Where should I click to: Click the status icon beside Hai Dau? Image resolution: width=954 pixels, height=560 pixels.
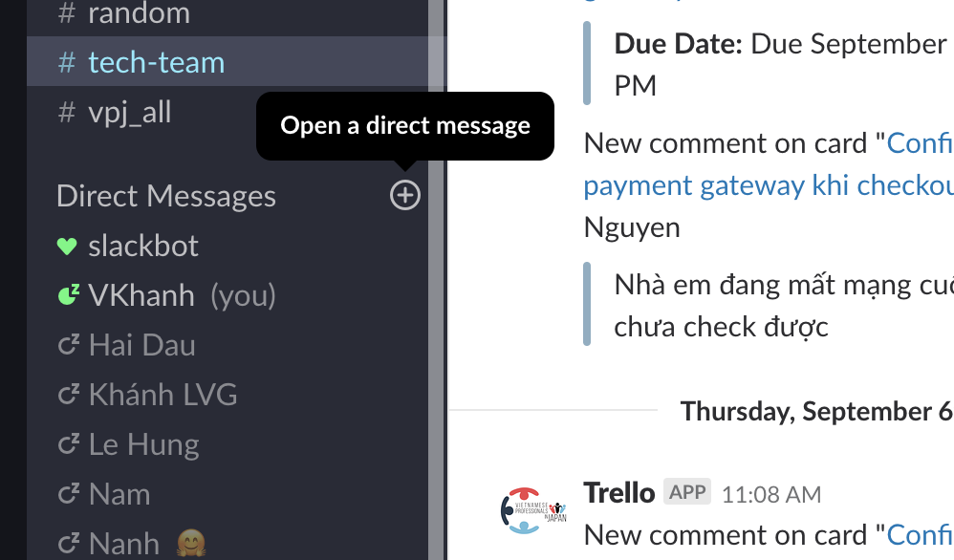[68, 345]
